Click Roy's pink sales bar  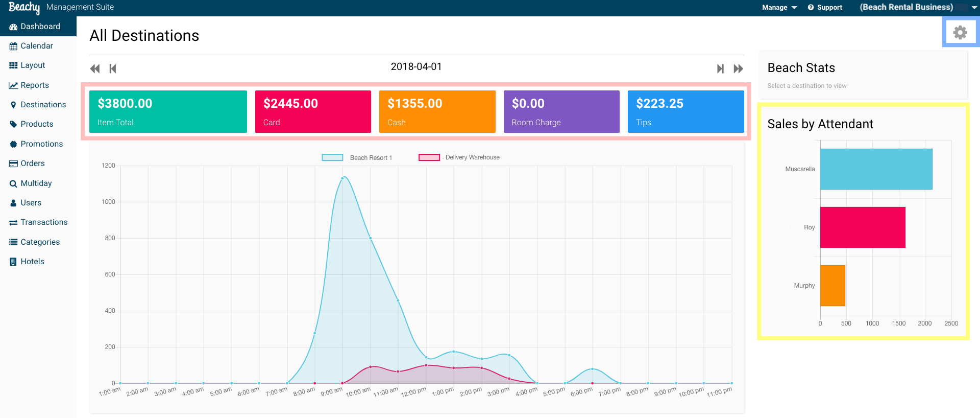tap(863, 227)
